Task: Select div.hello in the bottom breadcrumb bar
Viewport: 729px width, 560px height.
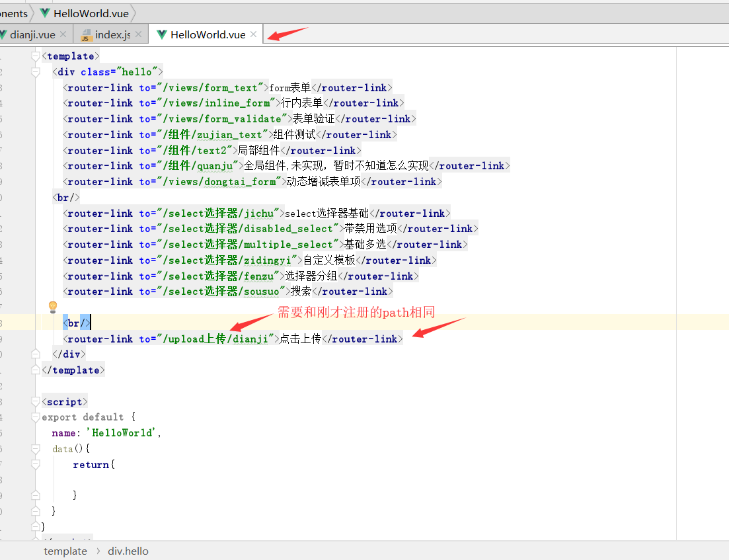Action: click(128, 551)
